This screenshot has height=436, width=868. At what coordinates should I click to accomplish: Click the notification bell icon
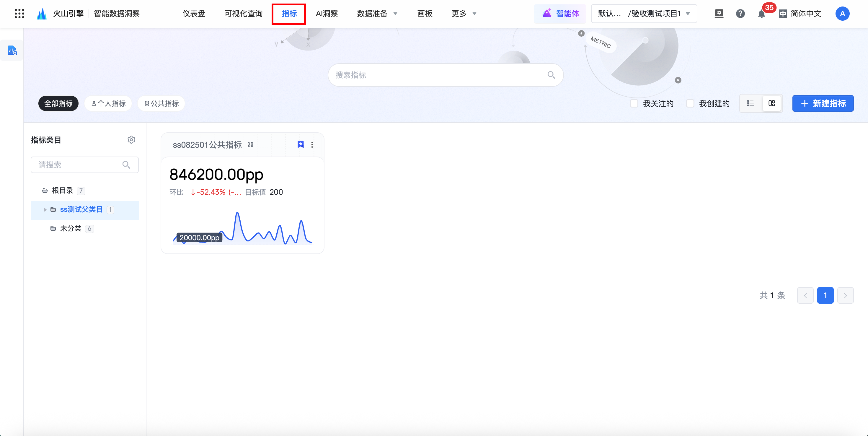pos(761,14)
